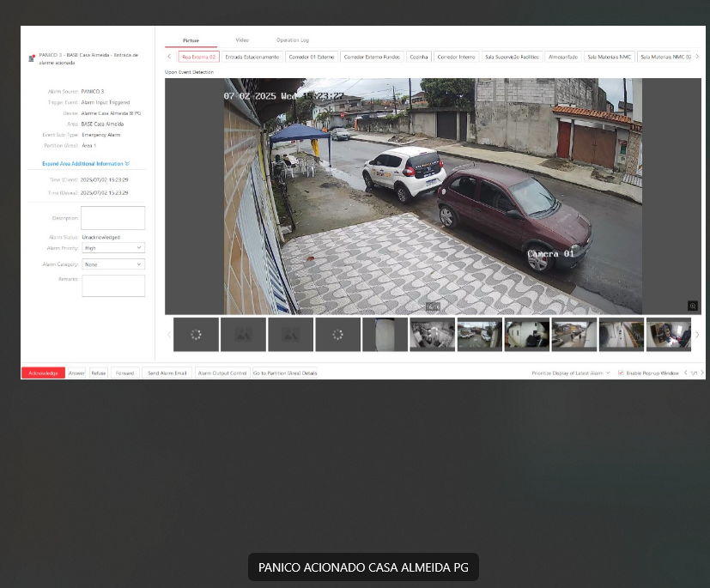Click the alarm icon beside PANICO 3 title
The image size is (710, 588).
(x=33, y=57)
